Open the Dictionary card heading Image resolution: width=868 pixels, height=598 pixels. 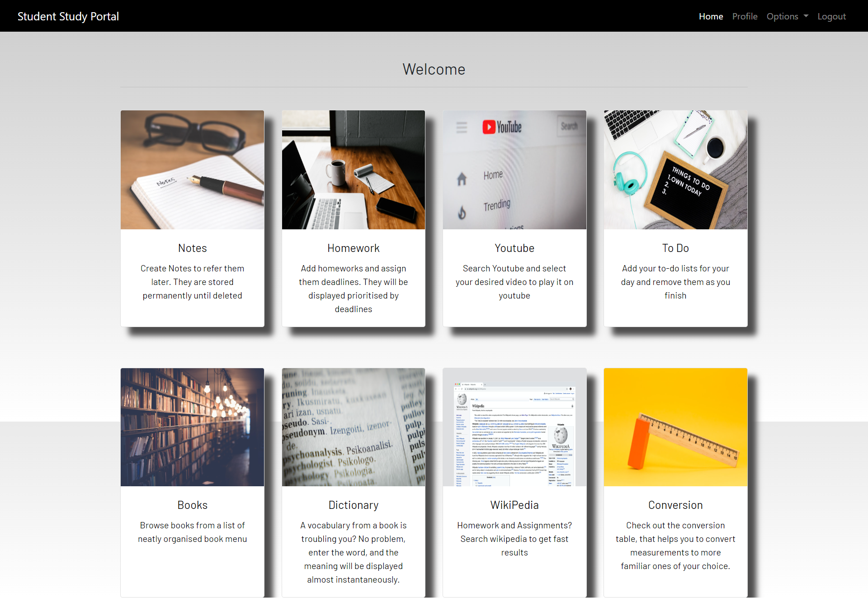tap(353, 505)
